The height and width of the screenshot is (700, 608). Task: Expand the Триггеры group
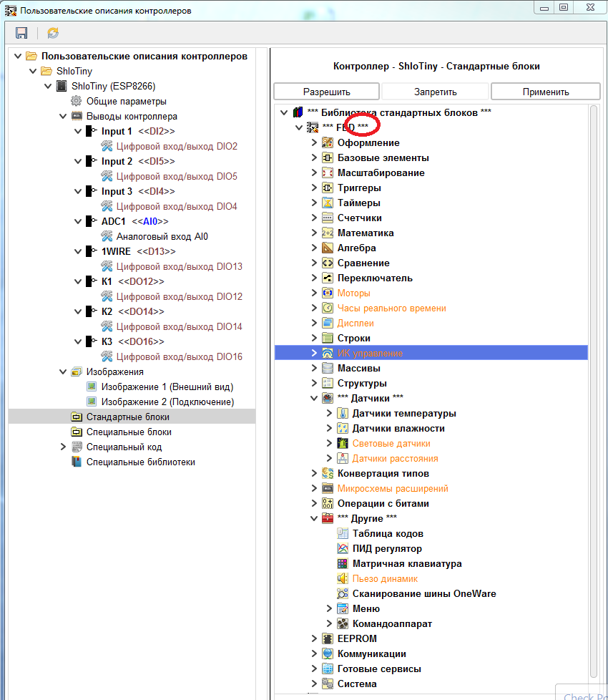coord(314,188)
